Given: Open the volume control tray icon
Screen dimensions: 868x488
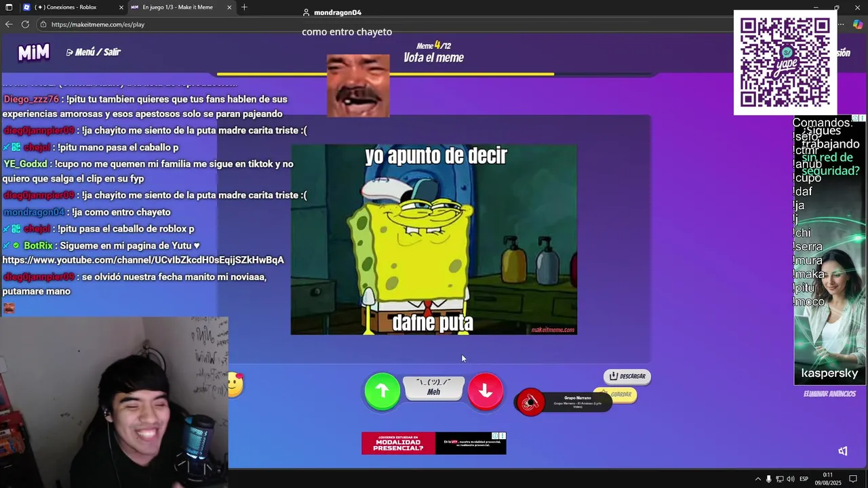Looking at the screenshot, I should [790, 479].
